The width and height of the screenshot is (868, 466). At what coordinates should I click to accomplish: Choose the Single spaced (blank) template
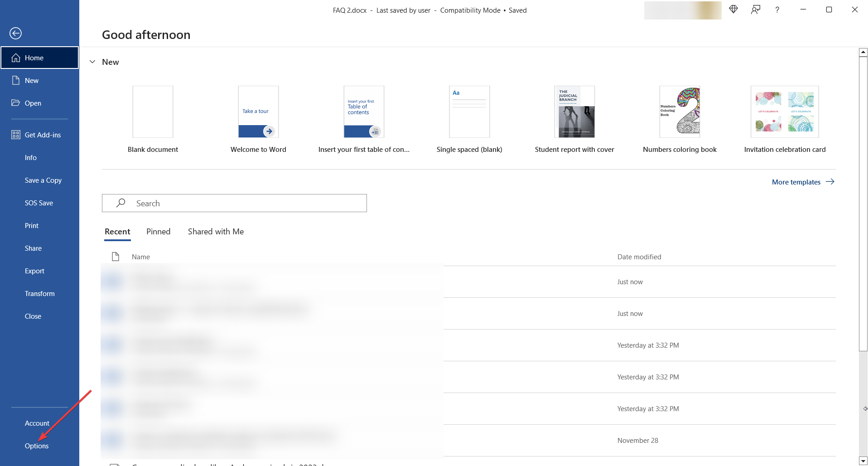(469, 120)
